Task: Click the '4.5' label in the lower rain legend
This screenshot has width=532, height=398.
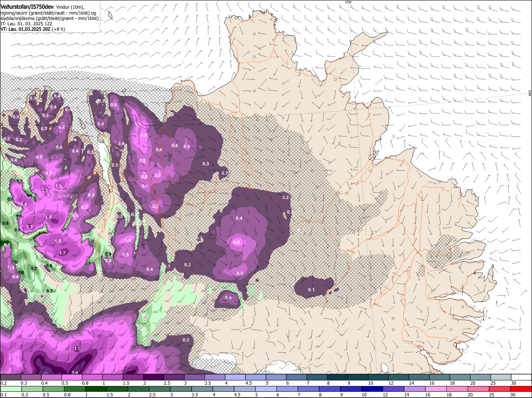Action: tap(237, 395)
